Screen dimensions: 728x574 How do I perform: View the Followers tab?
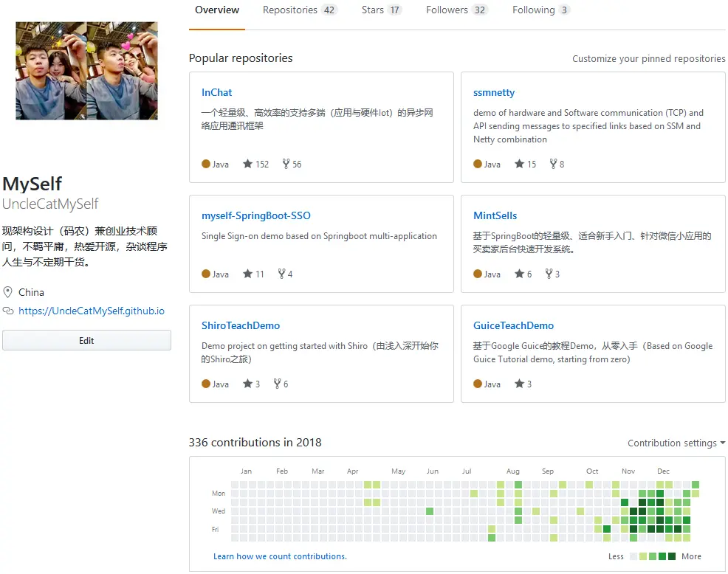[456, 10]
